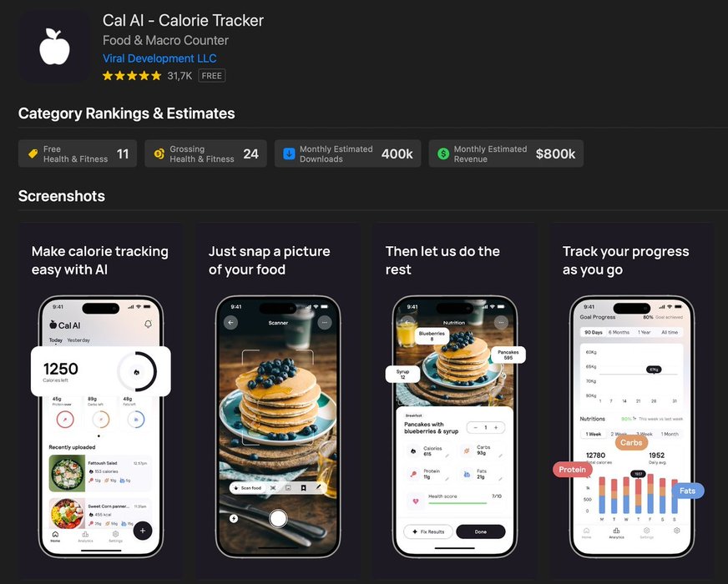Click the Done button on Nutrition screen
Viewport: 728px width, 584px height.
tap(481, 531)
